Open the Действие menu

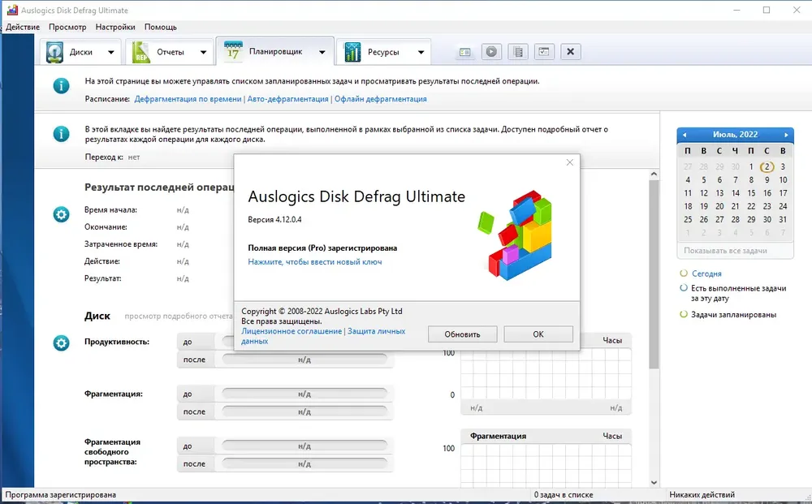[x=23, y=27]
